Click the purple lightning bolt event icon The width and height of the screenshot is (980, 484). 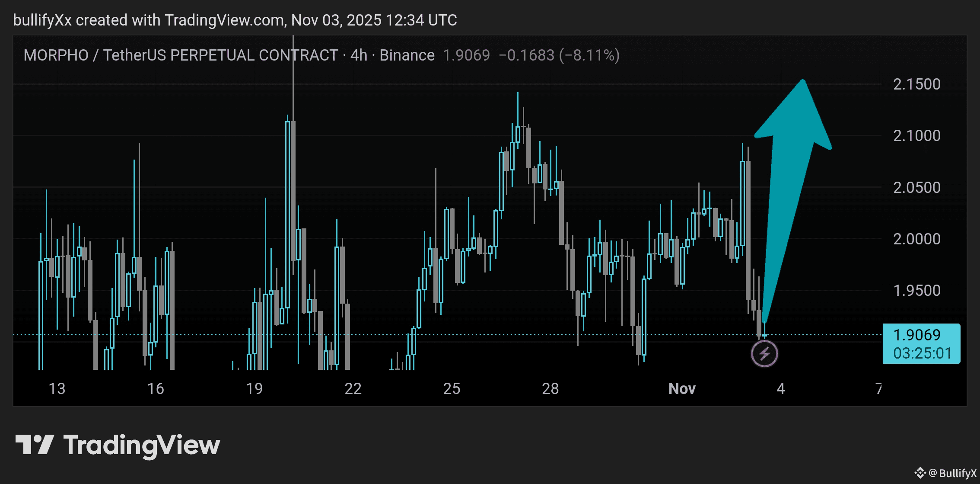coord(764,354)
